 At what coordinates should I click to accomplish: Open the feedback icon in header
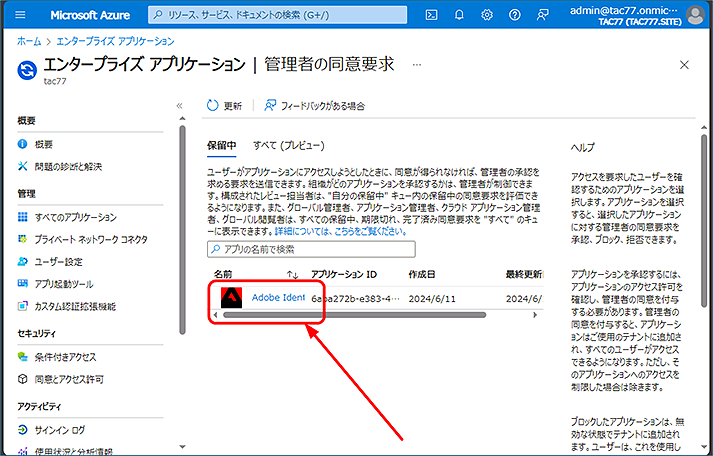[542, 15]
